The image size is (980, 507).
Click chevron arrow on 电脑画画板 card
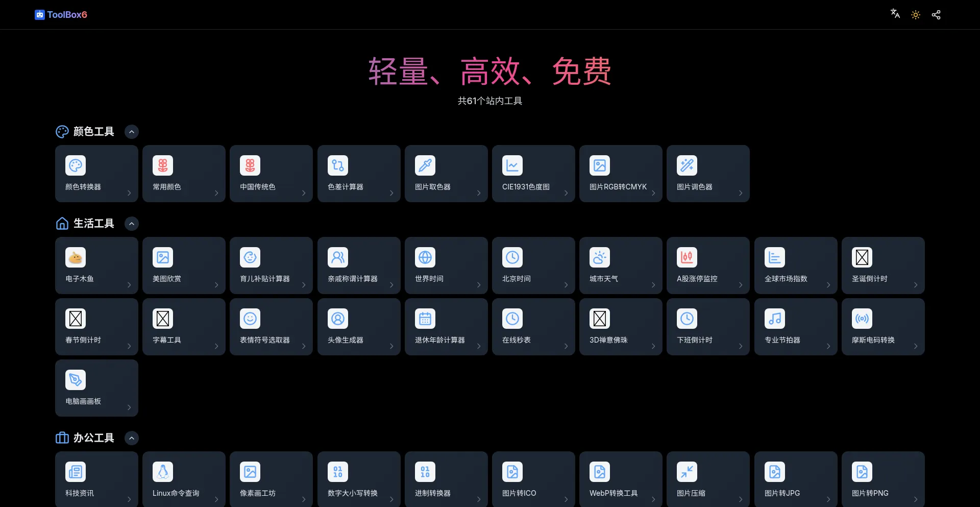pos(129,407)
